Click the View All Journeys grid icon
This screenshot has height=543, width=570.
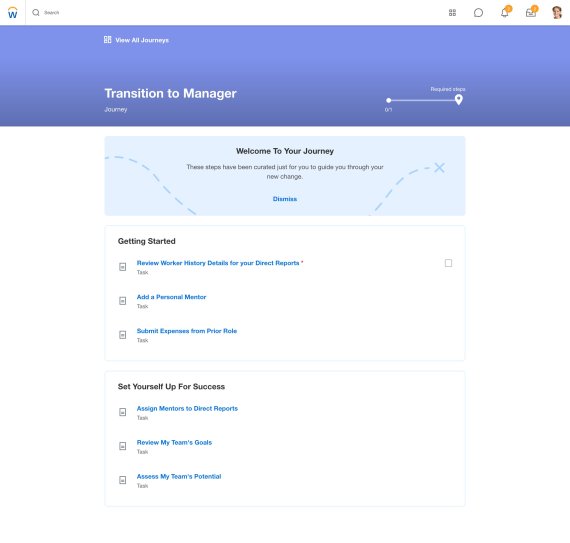tap(108, 40)
